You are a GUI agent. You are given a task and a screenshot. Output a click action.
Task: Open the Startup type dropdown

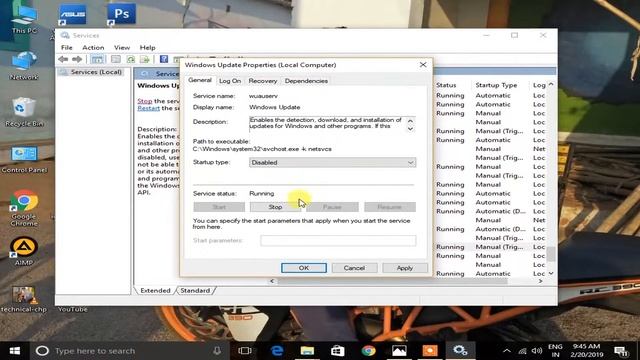[332, 162]
